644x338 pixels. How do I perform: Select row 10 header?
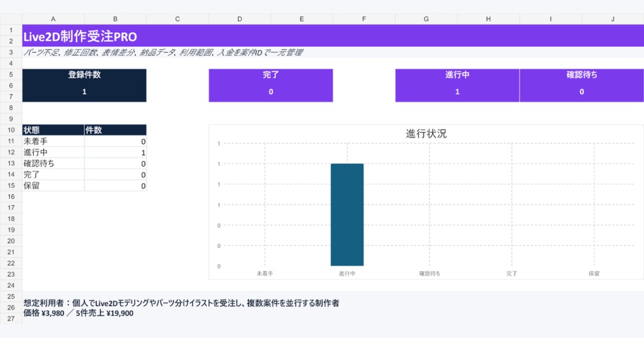click(11, 129)
